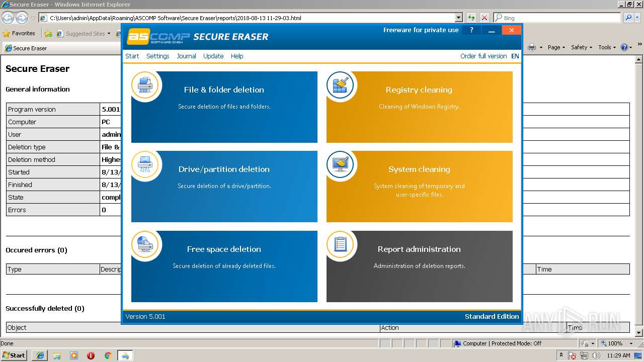Click the Free space deletion disc icon

pos(145,245)
